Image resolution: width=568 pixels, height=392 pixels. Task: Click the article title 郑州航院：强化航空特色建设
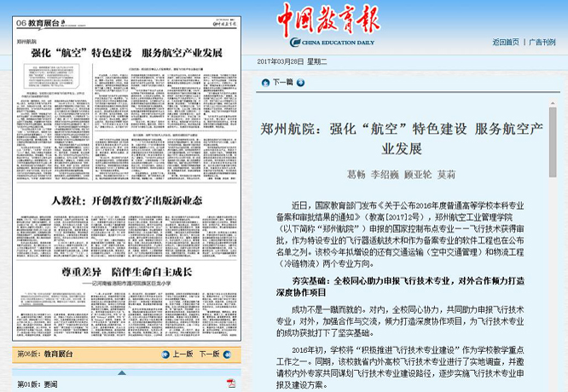402,139
